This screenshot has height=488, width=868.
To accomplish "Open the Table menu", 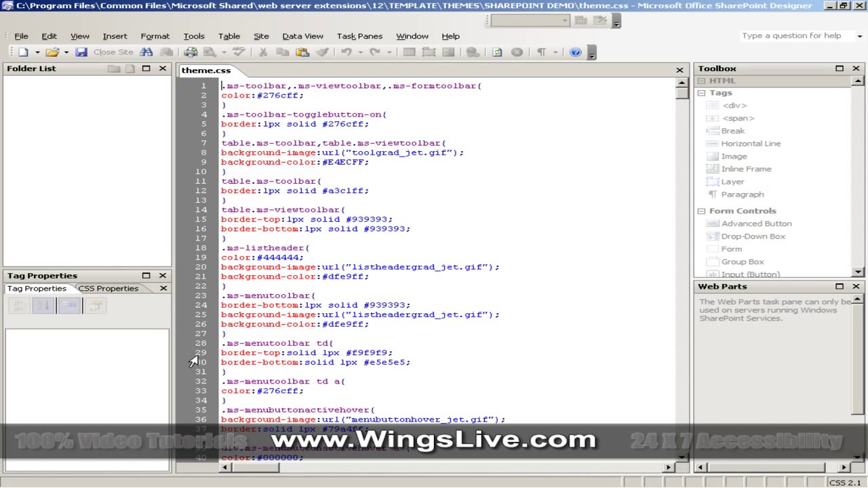I will [229, 36].
